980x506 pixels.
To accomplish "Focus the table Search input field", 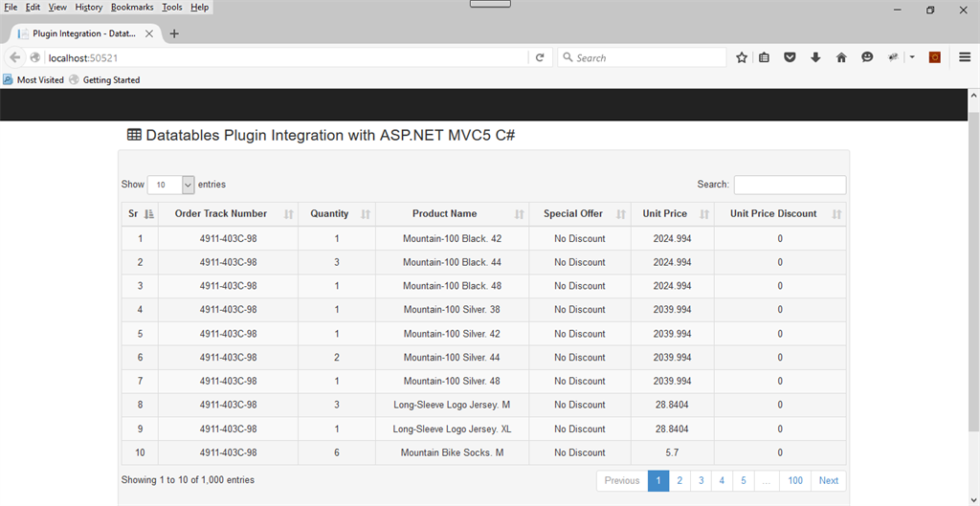I will click(x=790, y=185).
